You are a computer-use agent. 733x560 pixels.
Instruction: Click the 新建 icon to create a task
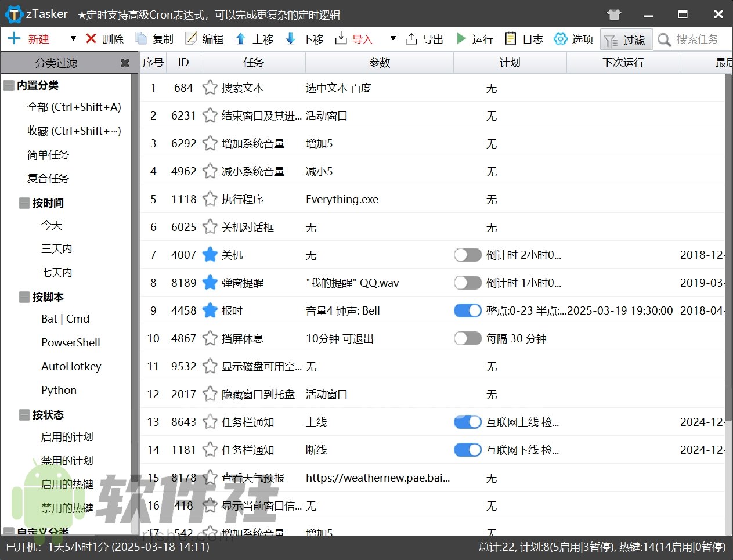click(x=14, y=39)
